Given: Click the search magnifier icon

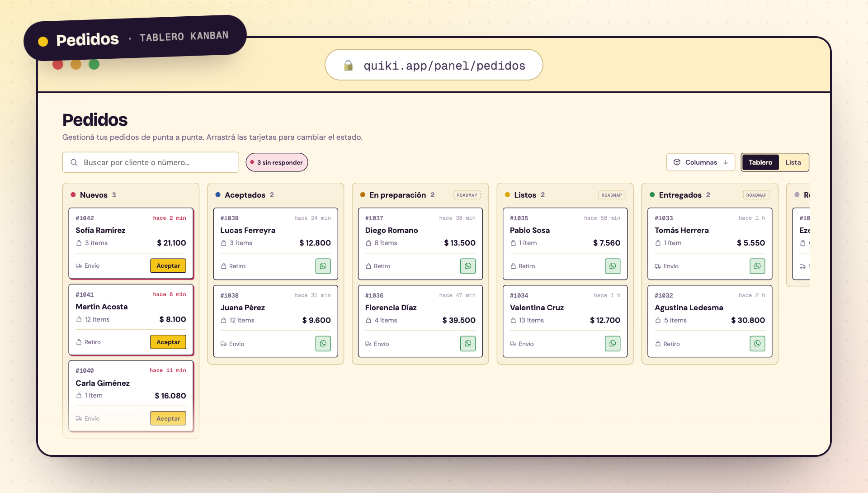Looking at the screenshot, I should [74, 162].
